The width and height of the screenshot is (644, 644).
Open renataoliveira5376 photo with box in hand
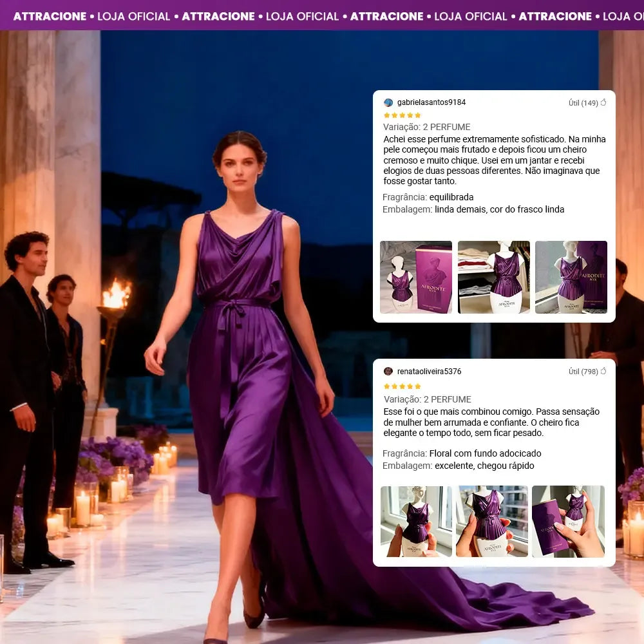tap(569, 521)
